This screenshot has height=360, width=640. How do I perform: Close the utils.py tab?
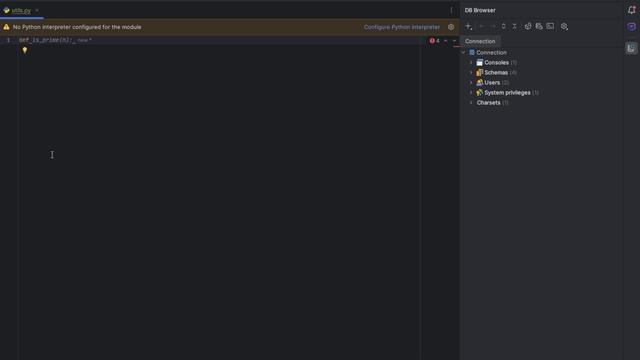[x=37, y=10]
